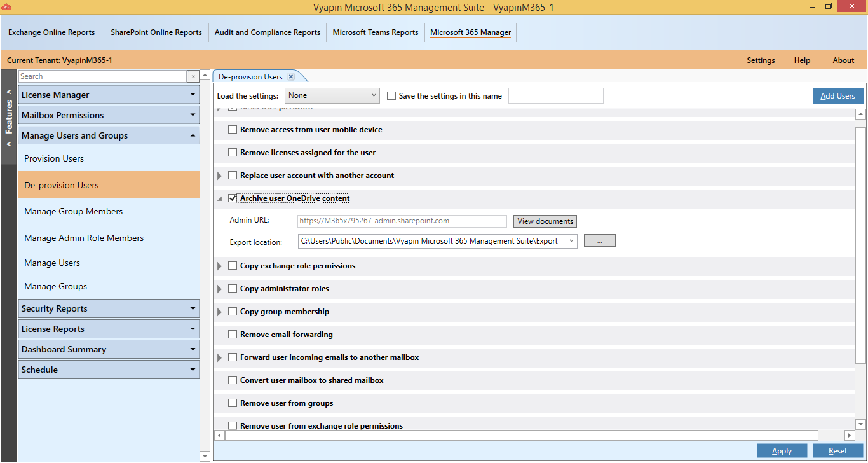Toggle Save the settings in this name

391,96
